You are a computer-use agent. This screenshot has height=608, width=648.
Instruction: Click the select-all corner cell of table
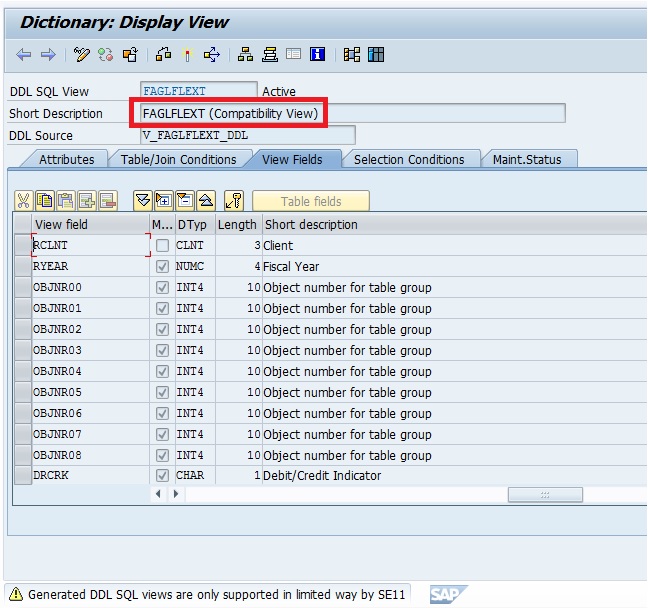click(23, 224)
